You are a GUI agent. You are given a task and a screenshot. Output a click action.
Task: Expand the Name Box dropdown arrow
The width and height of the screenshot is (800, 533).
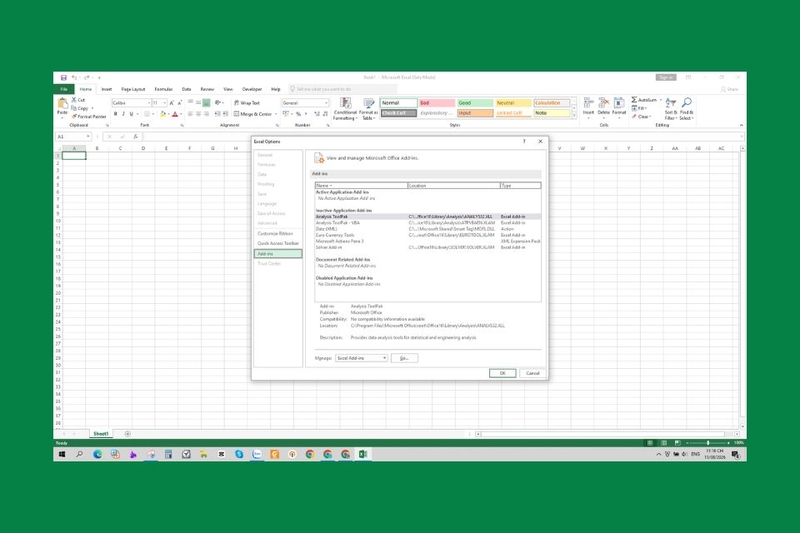(x=88, y=137)
